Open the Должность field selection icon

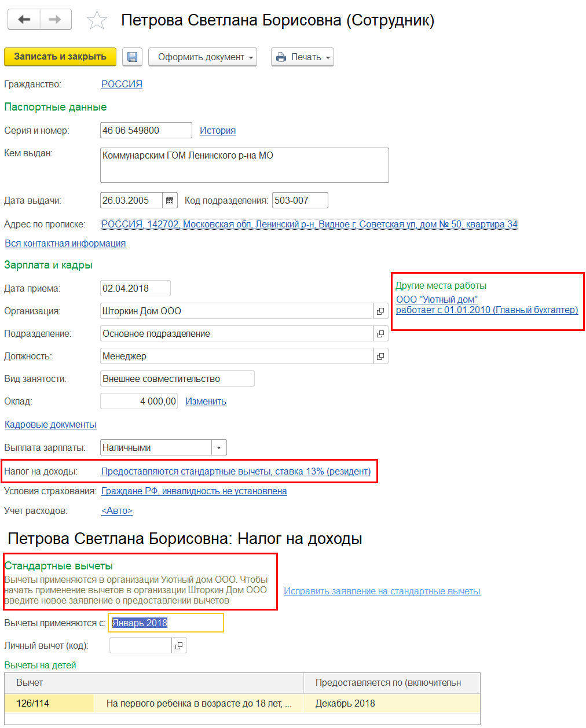pyautogui.click(x=380, y=356)
